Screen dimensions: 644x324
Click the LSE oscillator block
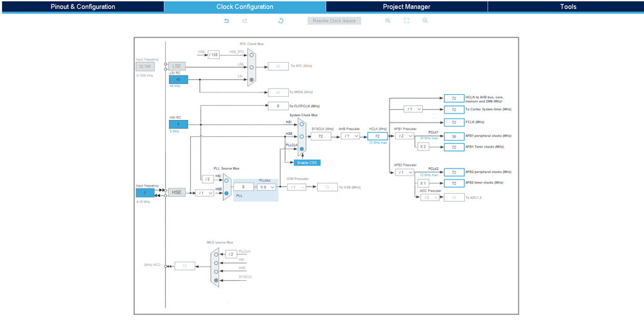click(x=177, y=66)
